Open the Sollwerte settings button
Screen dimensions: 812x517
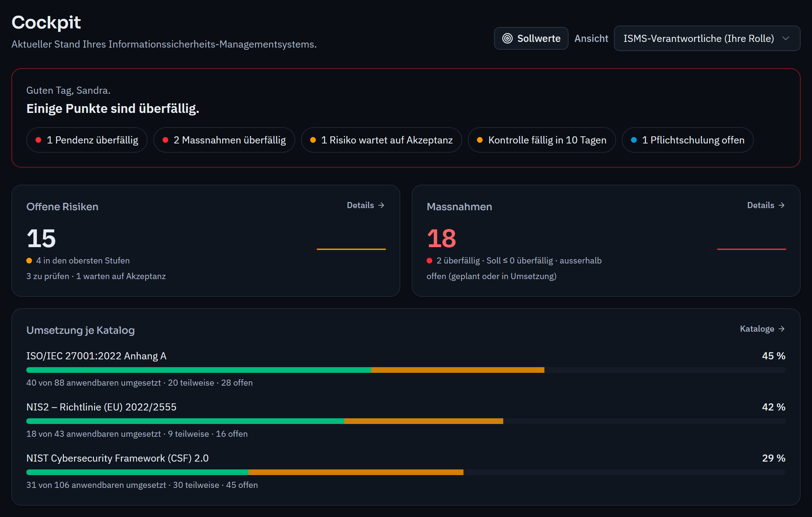[x=531, y=38]
